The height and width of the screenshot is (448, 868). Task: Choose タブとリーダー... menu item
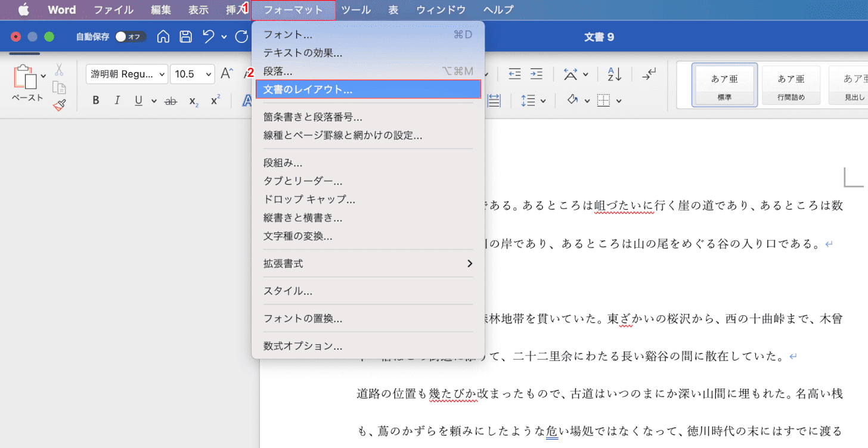[x=368, y=181]
